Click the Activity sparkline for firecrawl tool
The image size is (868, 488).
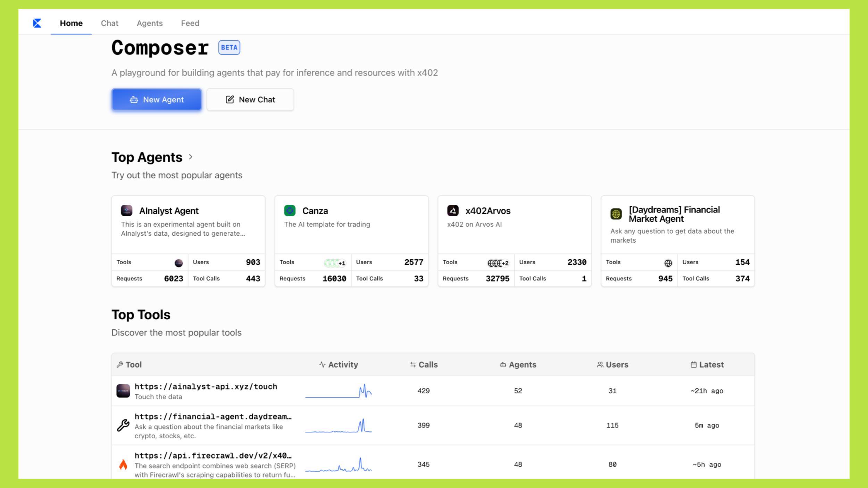point(339,464)
